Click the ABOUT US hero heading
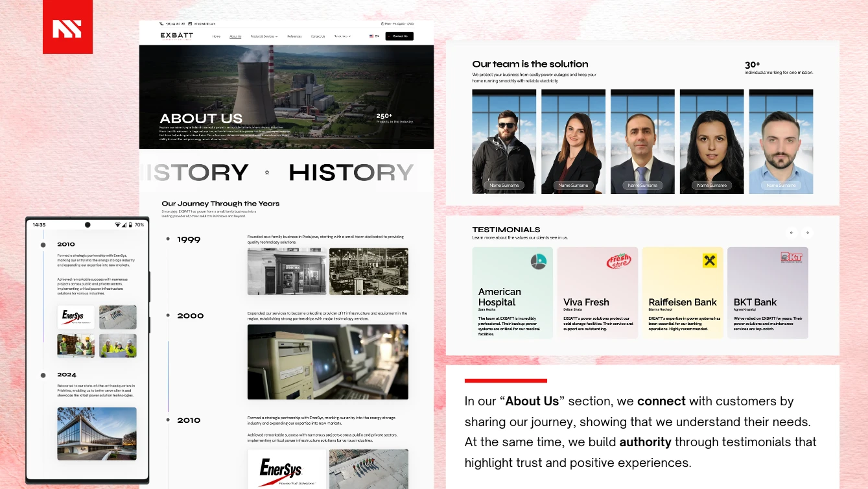The width and height of the screenshot is (868, 489). [201, 119]
